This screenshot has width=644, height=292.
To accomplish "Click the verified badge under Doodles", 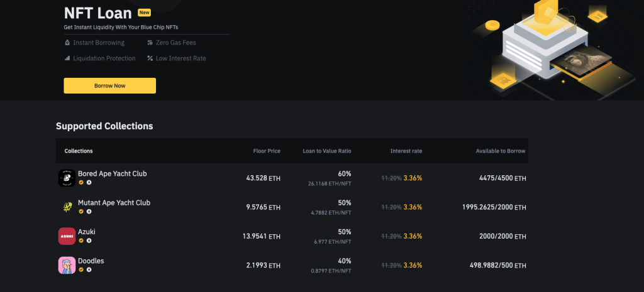I will 81,270.
